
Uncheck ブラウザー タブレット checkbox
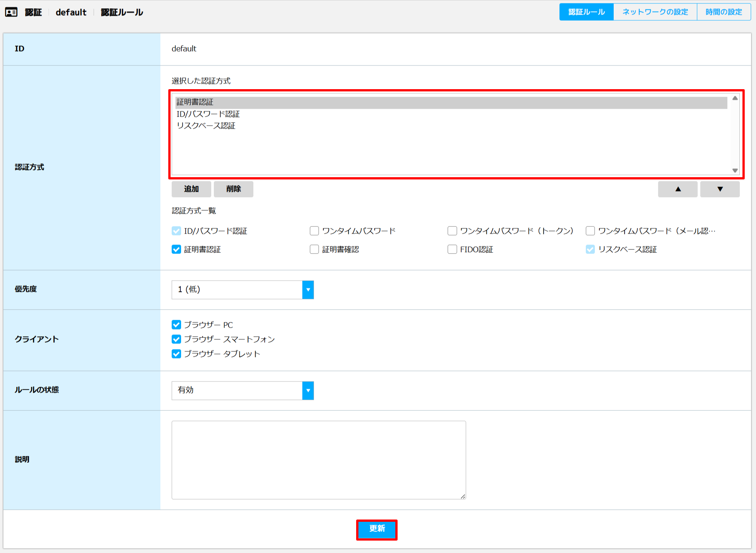[176, 354]
